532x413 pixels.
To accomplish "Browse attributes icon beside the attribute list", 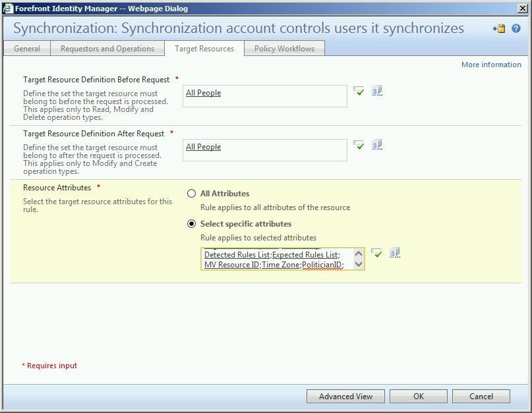I will coord(395,253).
